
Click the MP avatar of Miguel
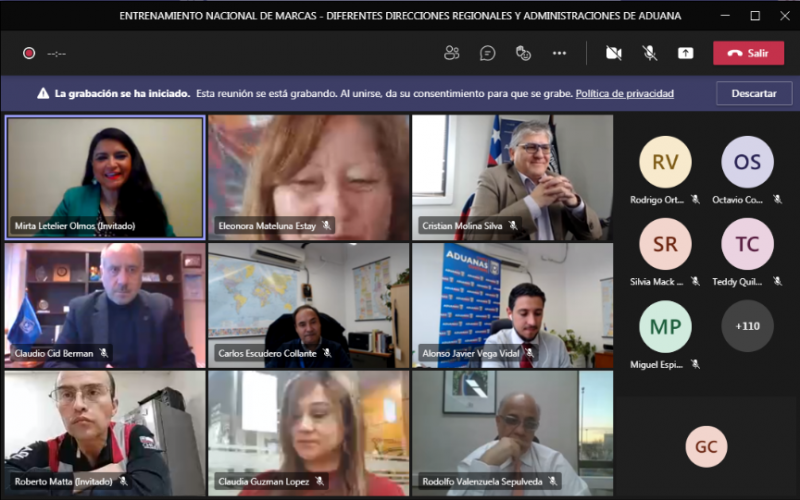click(x=665, y=327)
